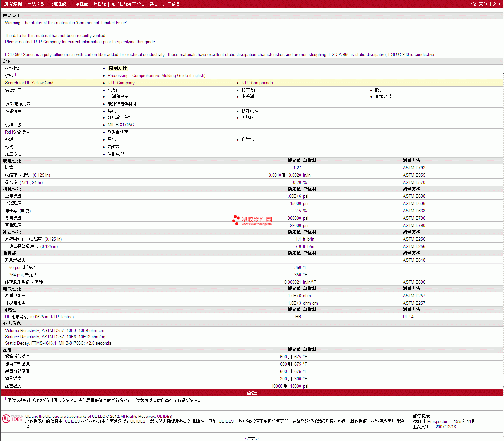
Task: Click the 北美洲 availability region
Action: click(114, 90)
